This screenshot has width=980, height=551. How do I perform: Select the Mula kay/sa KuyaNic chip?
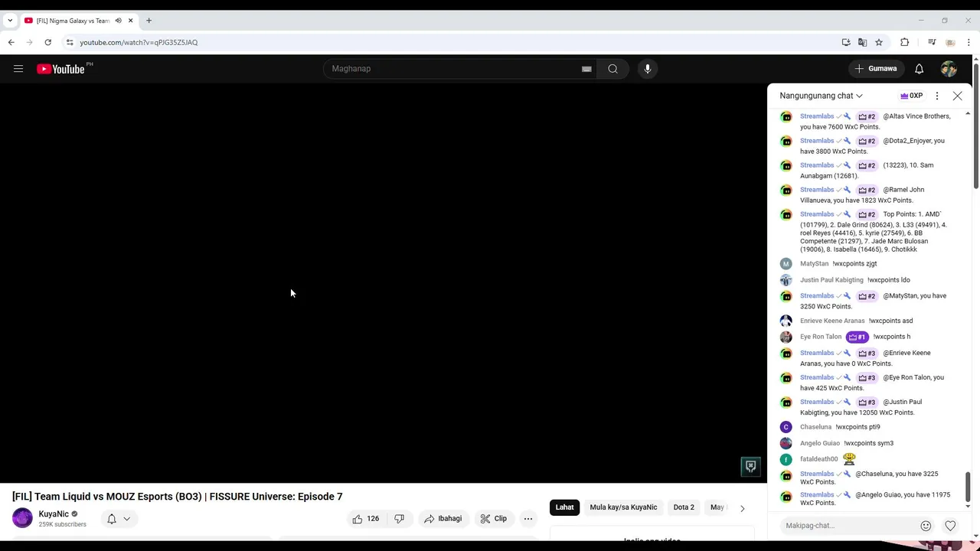623,507
